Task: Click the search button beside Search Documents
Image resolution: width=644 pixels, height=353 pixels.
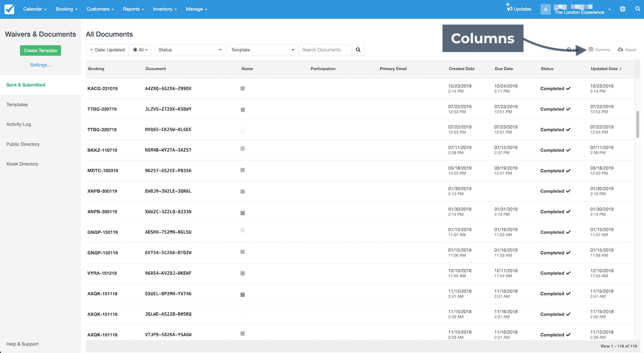Action: (358, 50)
